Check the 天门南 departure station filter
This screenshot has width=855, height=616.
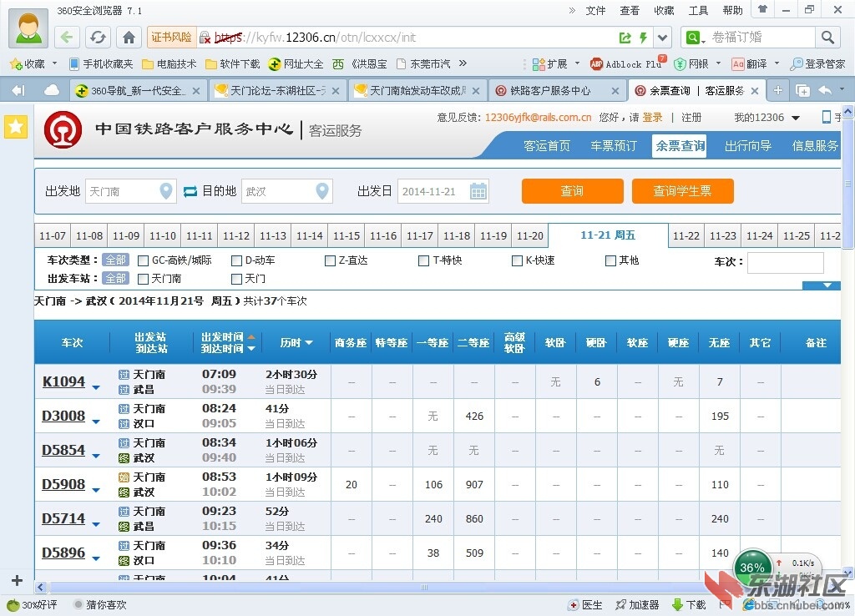[x=144, y=279]
